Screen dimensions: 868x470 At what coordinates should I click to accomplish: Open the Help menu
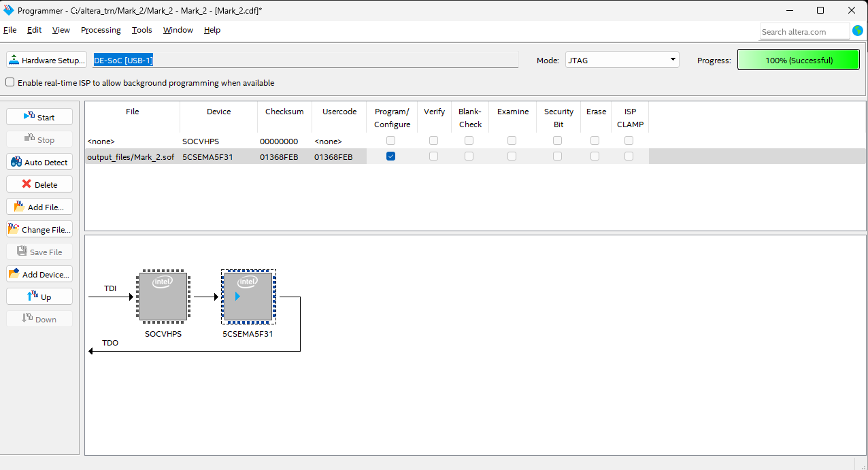(212, 30)
